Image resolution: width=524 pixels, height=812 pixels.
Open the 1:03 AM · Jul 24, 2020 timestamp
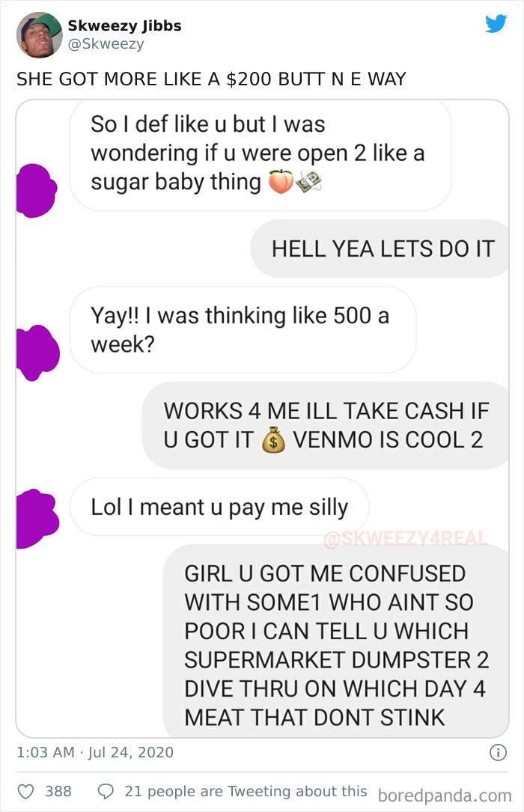[95, 752]
